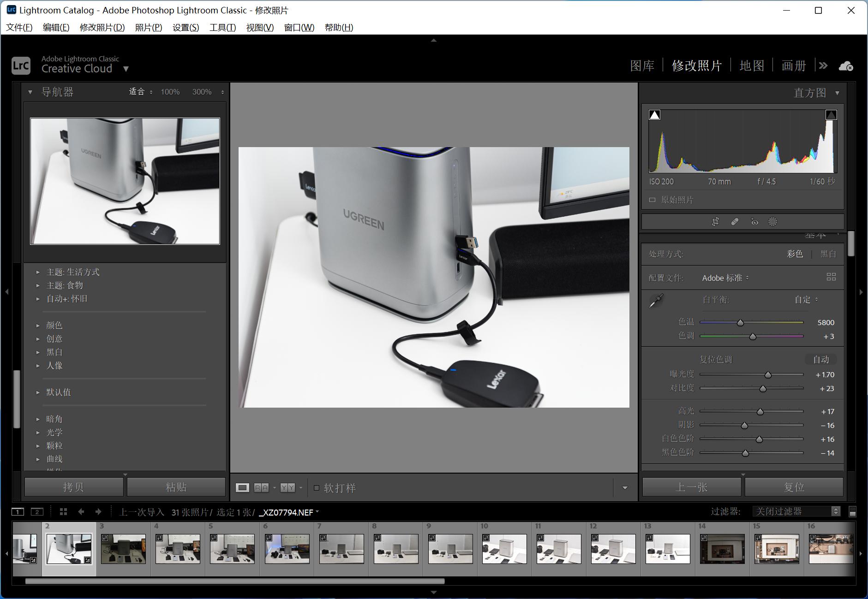Activate the red eye correction tool
Screen dimensions: 868x599
(754, 222)
